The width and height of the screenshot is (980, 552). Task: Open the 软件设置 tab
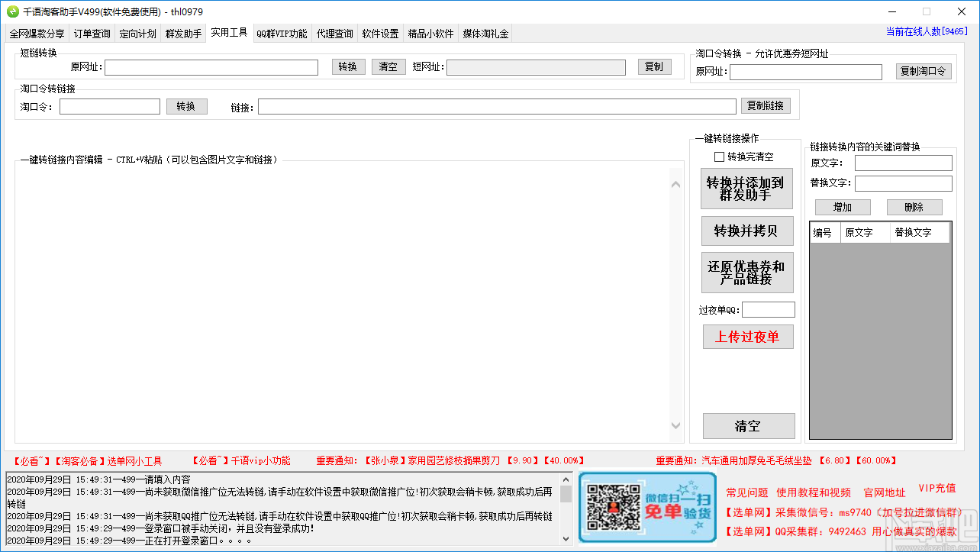(380, 34)
